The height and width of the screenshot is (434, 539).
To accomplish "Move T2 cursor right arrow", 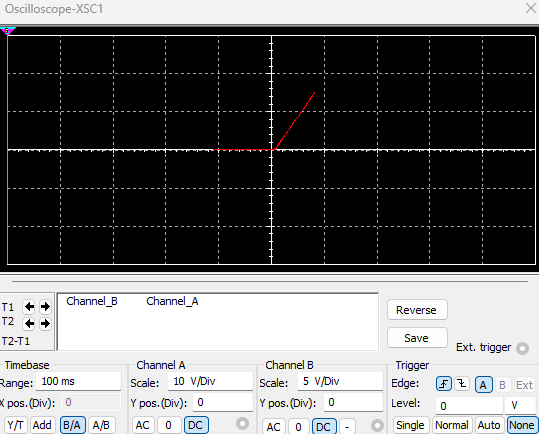I will point(45,323).
